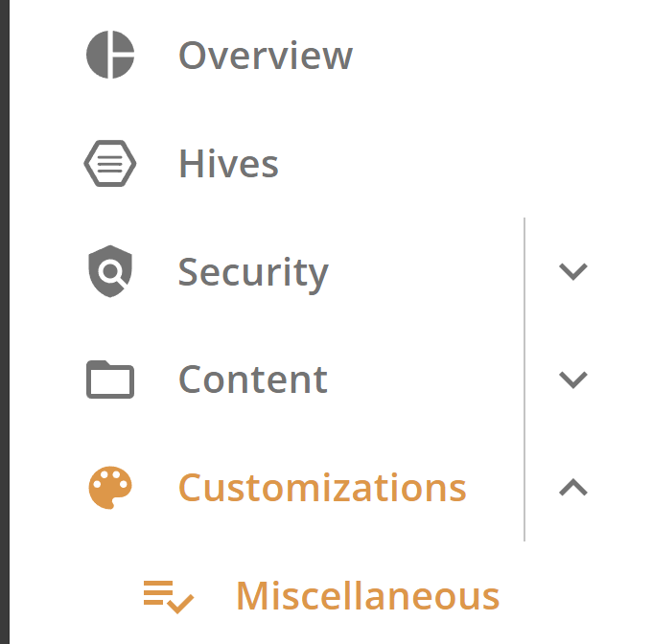The image size is (652, 644).
Task: Click the Overview pie chart icon
Action: pos(110,55)
